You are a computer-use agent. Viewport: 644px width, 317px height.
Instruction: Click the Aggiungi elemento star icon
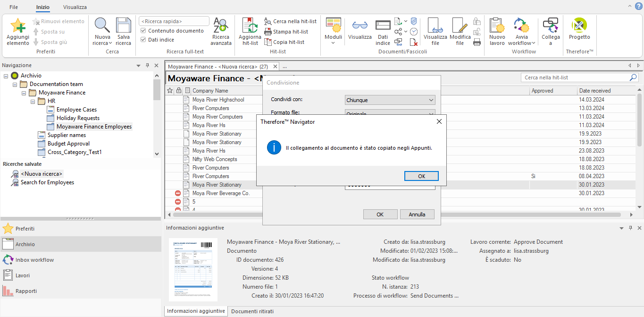pos(18,26)
